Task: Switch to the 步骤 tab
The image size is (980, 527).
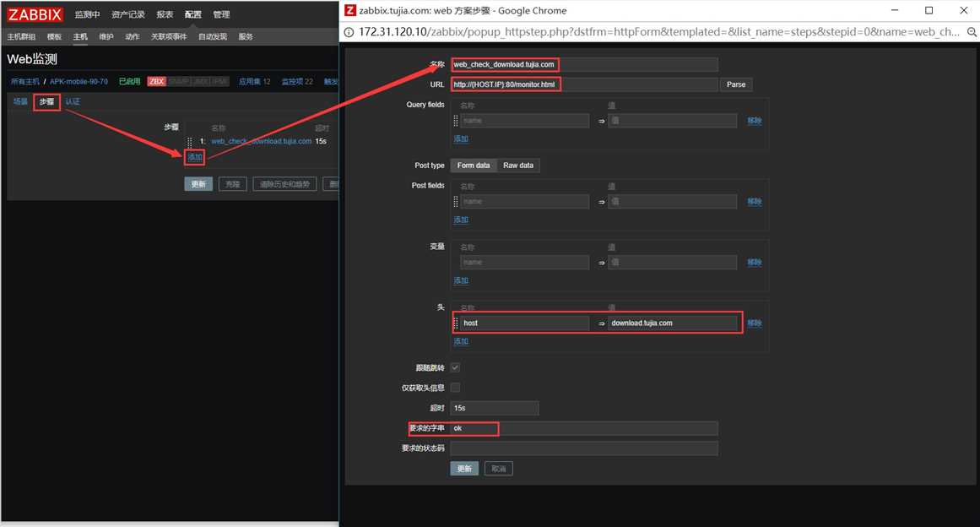Action: coord(47,101)
